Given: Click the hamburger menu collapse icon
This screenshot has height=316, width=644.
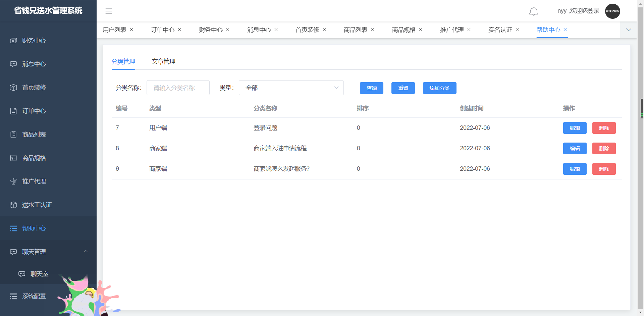Looking at the screenshot, I should pos(109,11).
